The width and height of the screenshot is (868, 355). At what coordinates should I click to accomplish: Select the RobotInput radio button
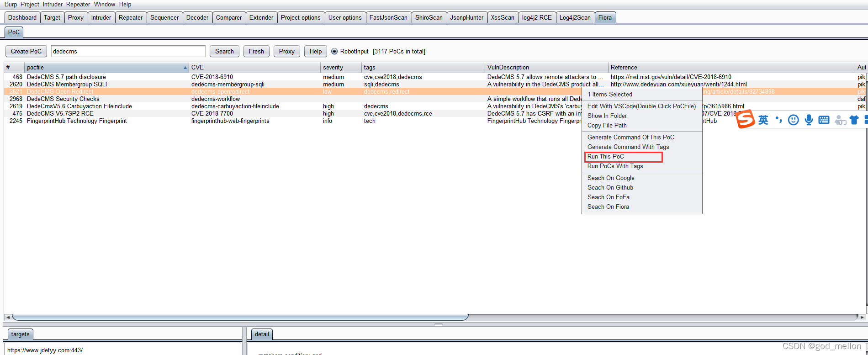(x=334, y=51)
